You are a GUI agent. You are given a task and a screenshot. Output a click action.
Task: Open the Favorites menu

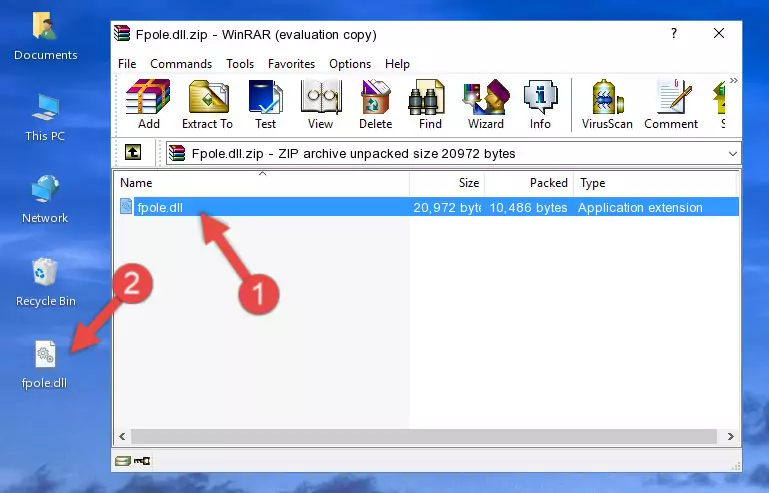tap(291, 64)
